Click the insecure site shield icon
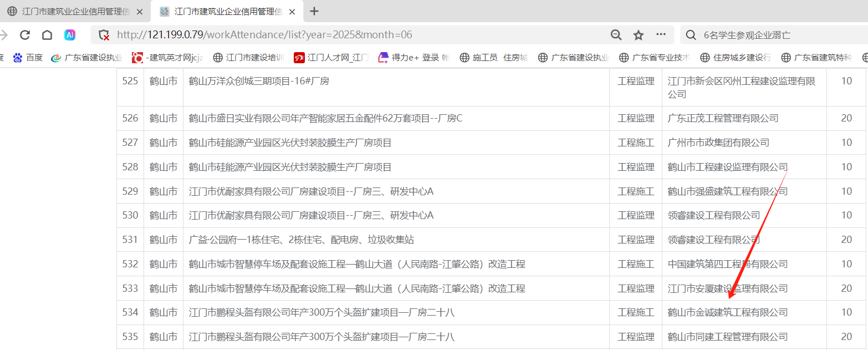Image resolution: width=868 pixels, height=350 pixels. click(104, 35)
